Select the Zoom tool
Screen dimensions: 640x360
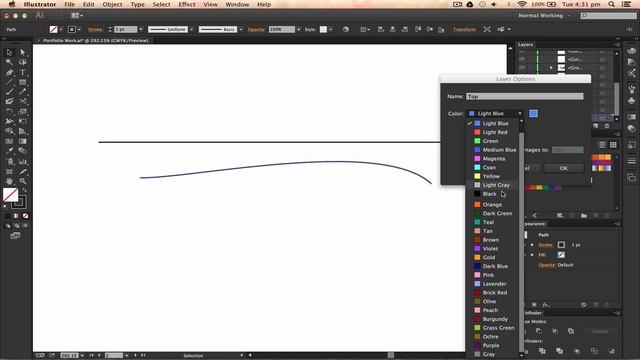tap(22, 181)
